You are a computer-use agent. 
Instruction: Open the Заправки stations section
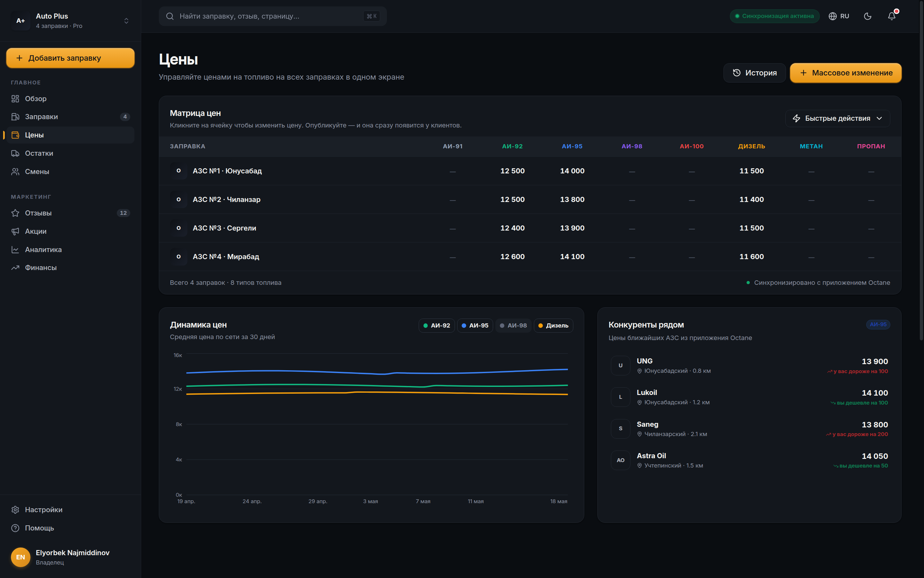pyautogui.click(x=70, y=117)
